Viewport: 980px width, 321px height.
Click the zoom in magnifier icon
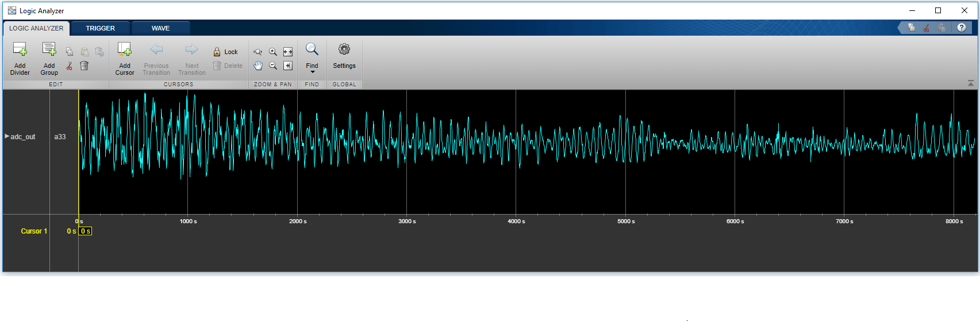273,52
